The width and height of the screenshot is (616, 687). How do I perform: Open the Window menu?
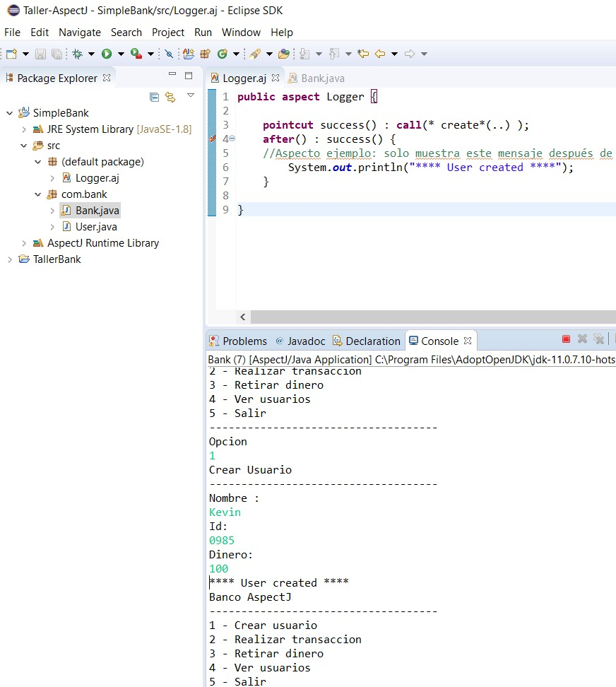tap(241, 33)
